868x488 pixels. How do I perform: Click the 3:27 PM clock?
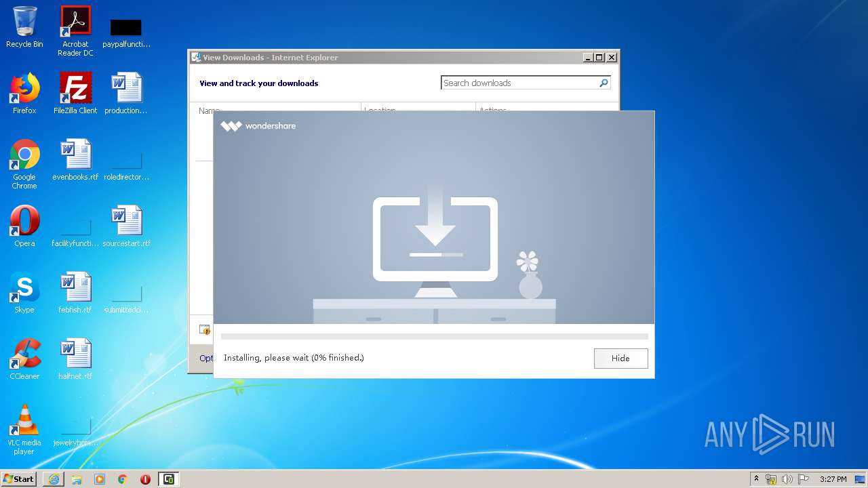(x=833, y=479)
